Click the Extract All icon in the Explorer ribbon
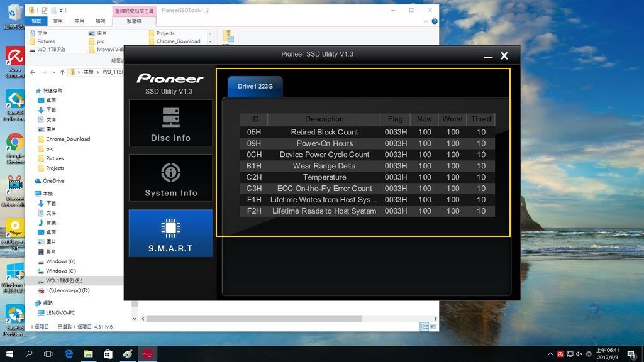644x362 pixels. click(x=228, y=36)
